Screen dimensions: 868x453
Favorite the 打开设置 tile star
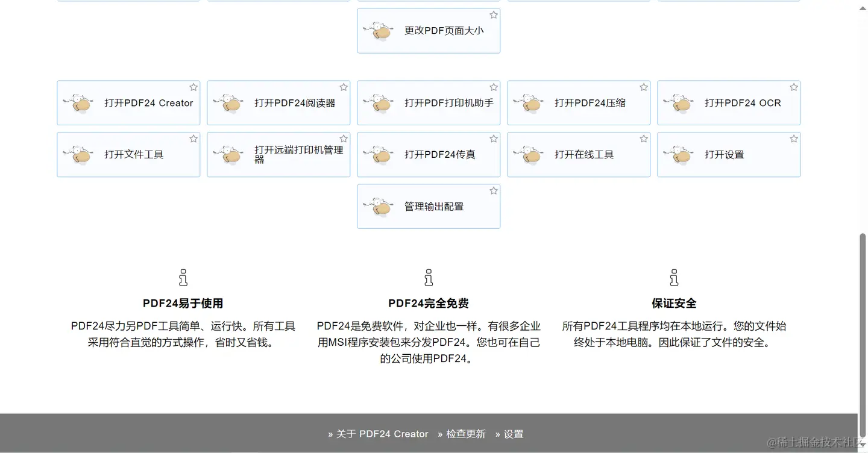(794, 139)
